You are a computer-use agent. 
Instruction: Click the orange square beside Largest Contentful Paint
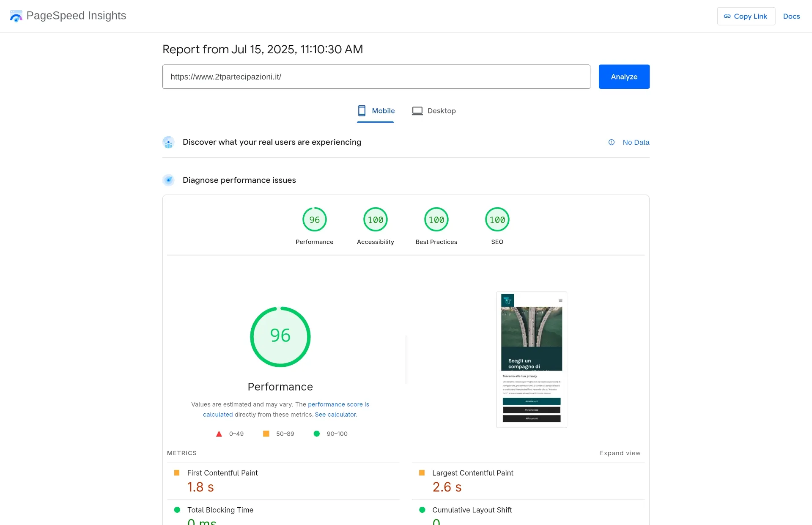422,473
